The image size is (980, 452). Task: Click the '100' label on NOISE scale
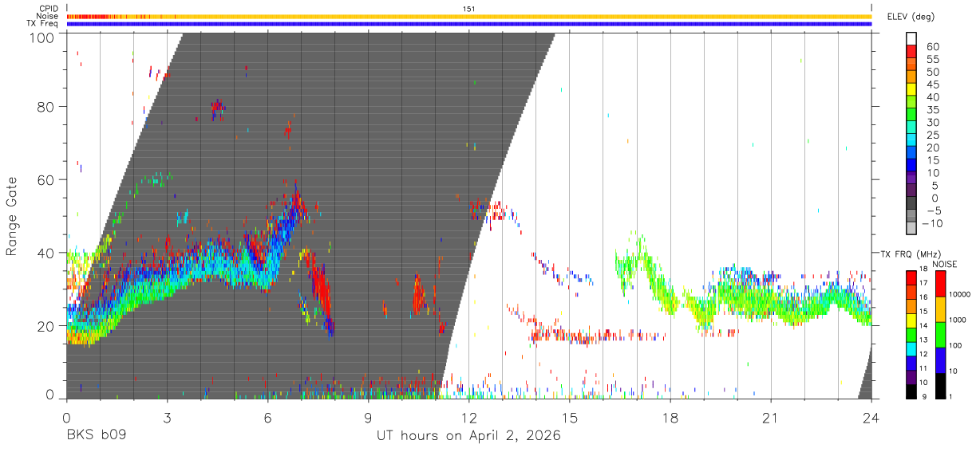[x=954, y=345]
